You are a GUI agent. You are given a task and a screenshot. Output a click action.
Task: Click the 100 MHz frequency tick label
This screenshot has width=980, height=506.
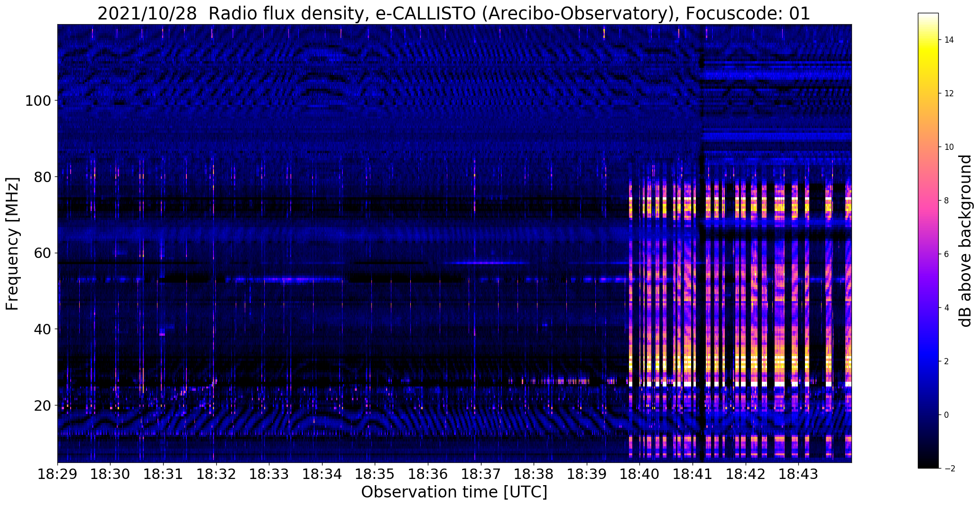(37, 101)
